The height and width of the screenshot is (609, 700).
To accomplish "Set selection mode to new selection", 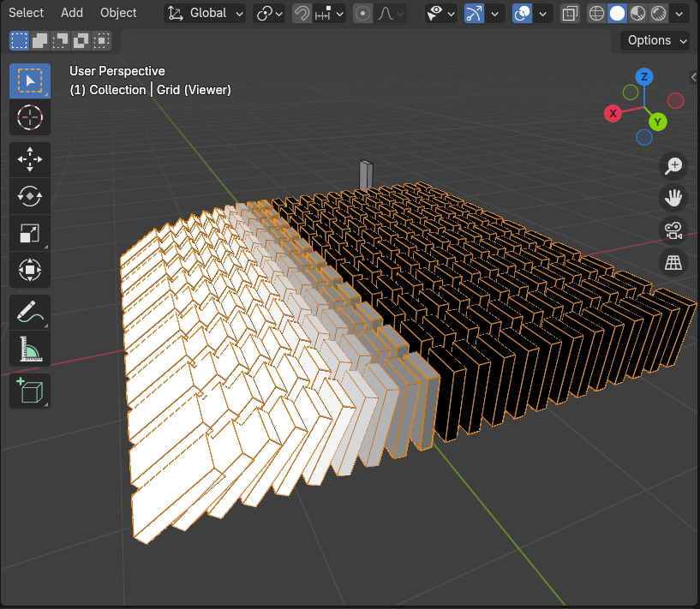I will tap(19, 40).
